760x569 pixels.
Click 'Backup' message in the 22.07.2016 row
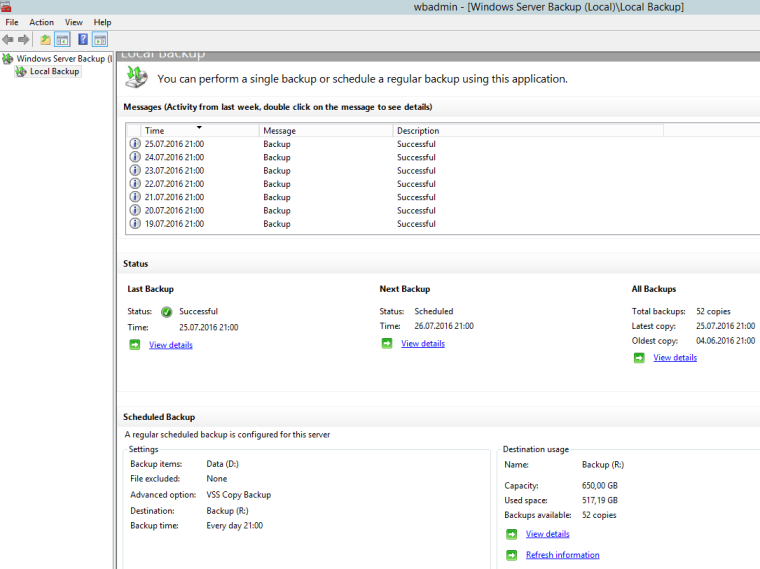tap(277, 184)
